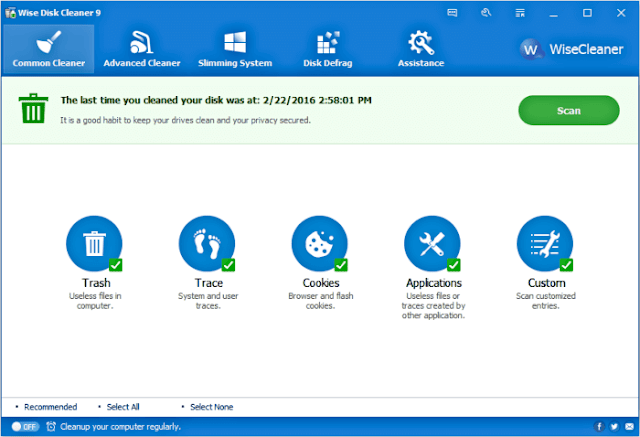Choose the Select All link
Viewport: 640px width, 437px height.
tap(123, 407)
